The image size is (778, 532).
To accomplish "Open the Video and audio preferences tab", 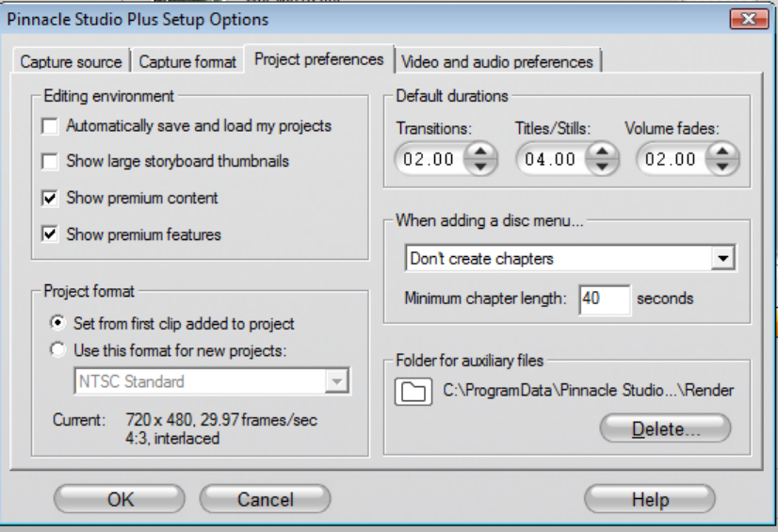I will tap(496, 62).
